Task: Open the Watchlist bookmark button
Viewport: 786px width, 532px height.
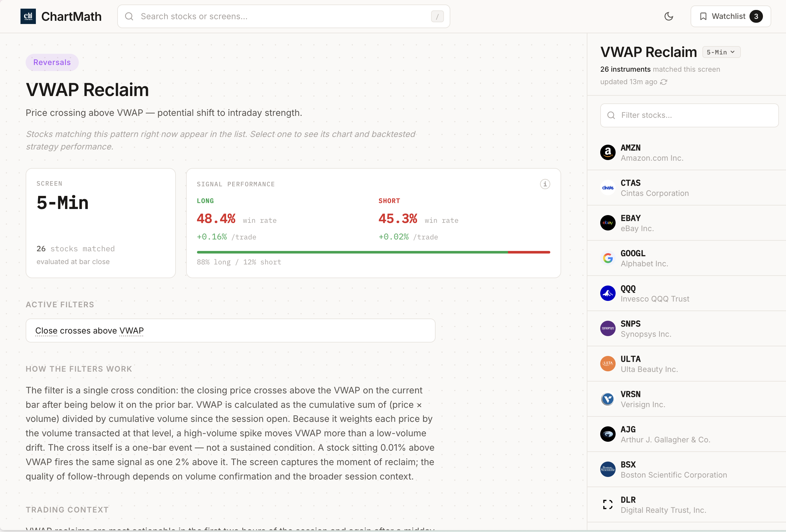Action: 731,16
